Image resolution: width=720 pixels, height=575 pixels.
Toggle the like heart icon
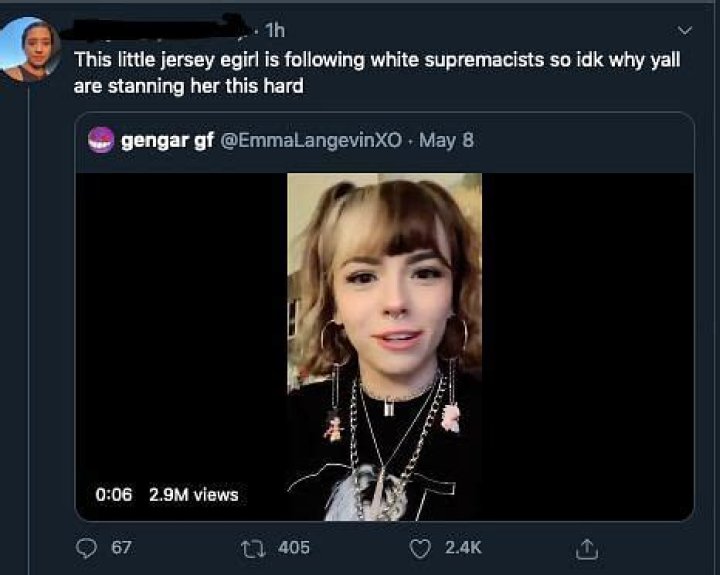point(422,547)
